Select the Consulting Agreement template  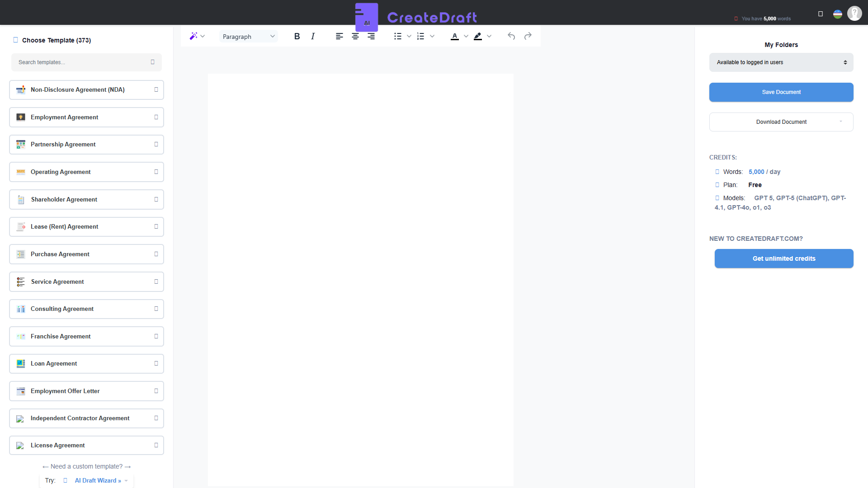click(86, 309)
